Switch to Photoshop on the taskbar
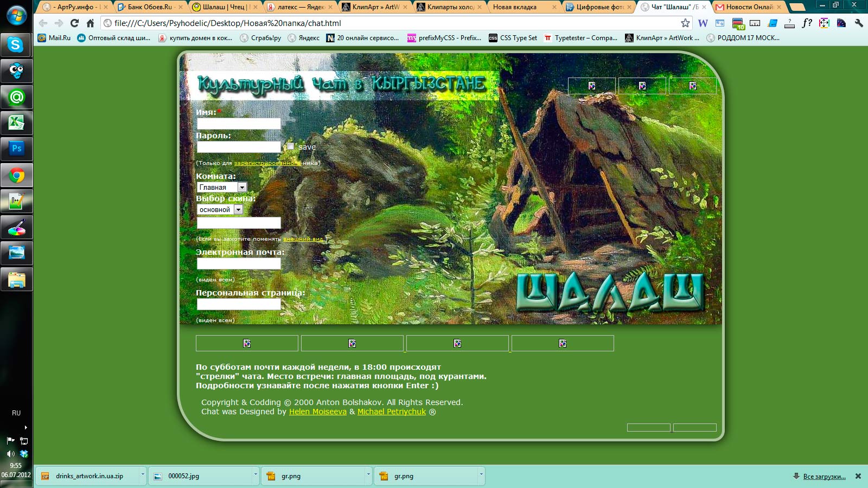The width and height of the screenshot is (868, 488). 16,149
